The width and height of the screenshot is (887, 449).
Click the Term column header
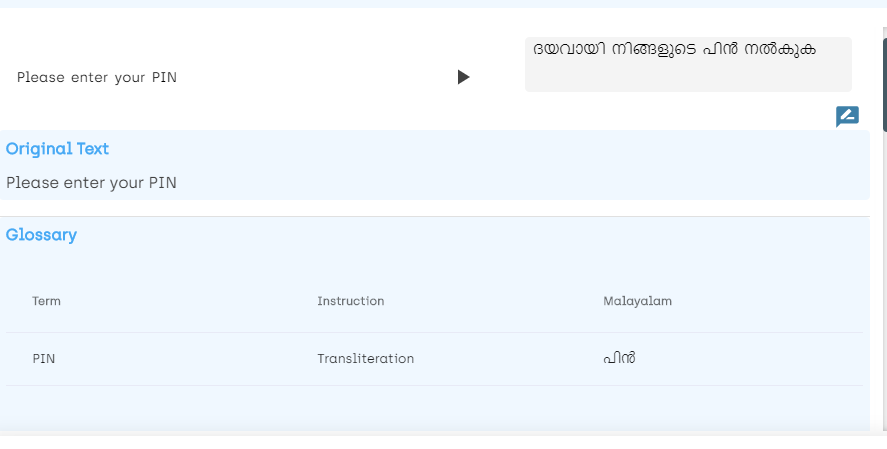(x=46, y=301)
